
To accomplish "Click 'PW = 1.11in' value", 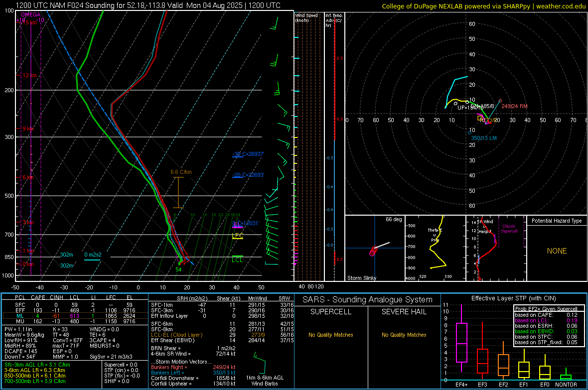I will point(18,329).
